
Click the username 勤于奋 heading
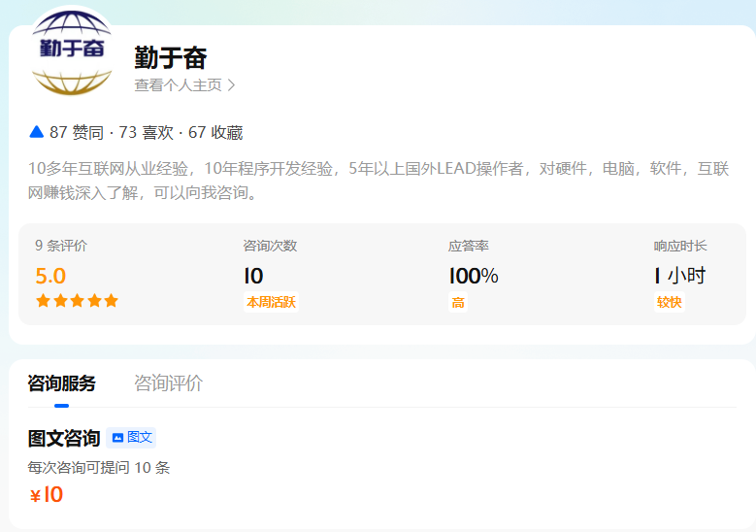(x=171, y=58)
